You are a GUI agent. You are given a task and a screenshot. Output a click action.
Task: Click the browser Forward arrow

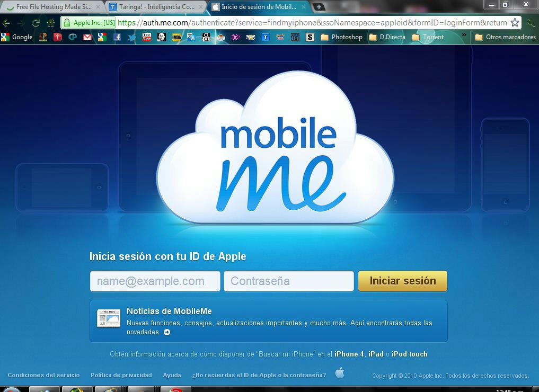21,23
